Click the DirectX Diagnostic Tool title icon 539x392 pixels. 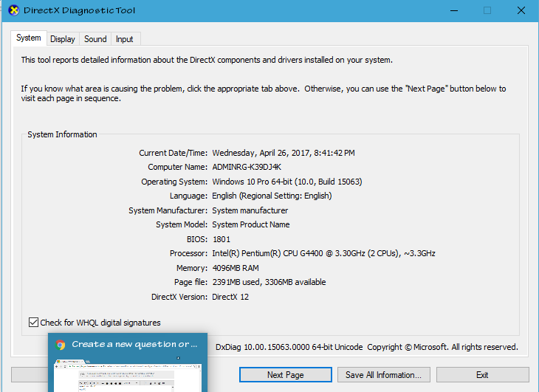coord(14,10)
